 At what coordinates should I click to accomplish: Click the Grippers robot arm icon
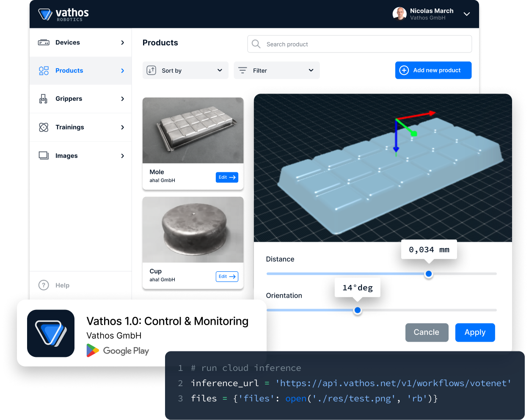[x=43, y=99]
